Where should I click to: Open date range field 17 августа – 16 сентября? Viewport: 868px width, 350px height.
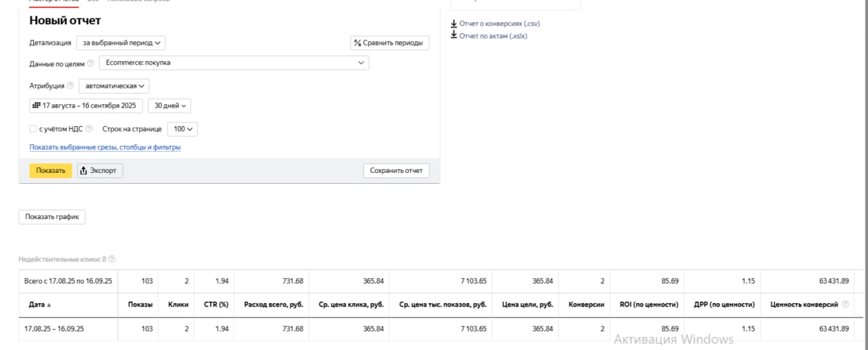pyautogui.click(x=85, y=106)
